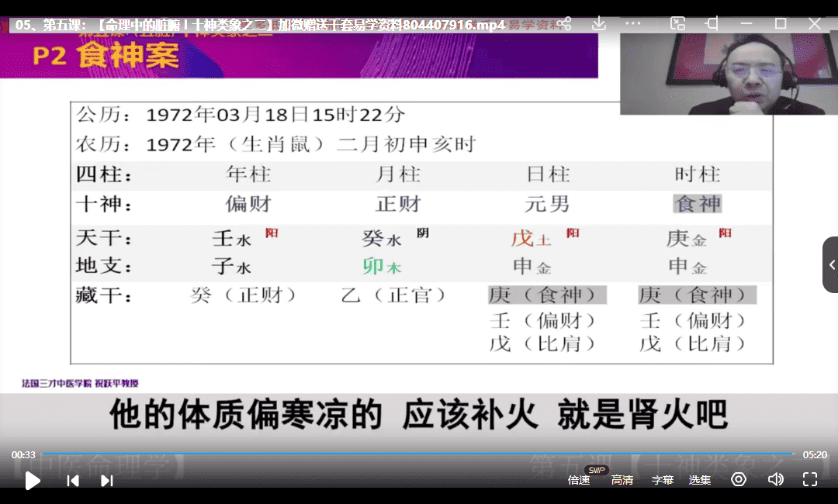Viewport: 838px width, 504px height.
Task: Open the share icon in title bar
Action: [x=566, y=23]
